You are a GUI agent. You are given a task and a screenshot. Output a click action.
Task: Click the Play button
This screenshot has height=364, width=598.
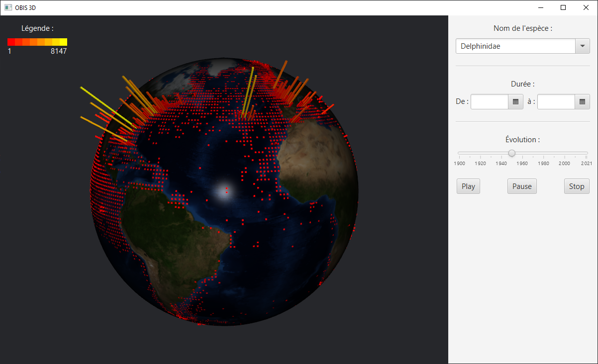(x=468, y=186)
